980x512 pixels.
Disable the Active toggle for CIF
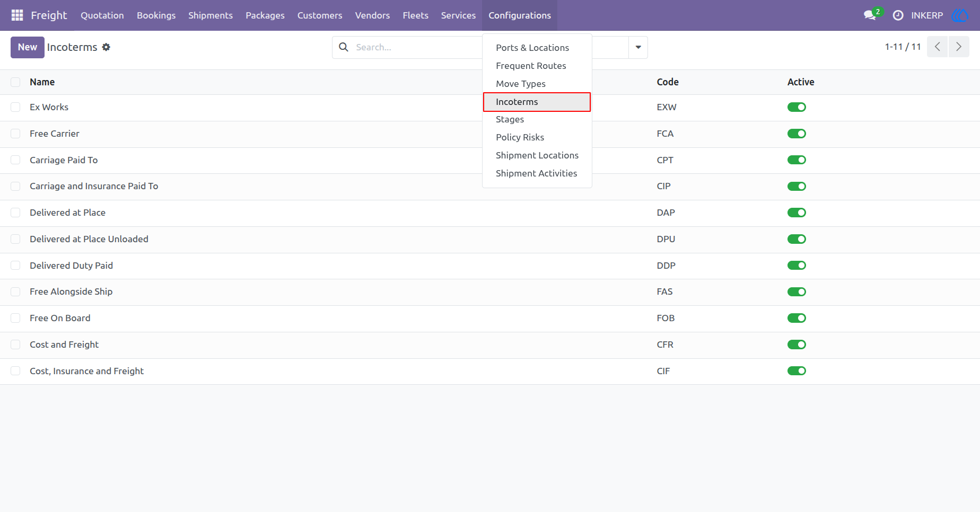[797, 371]
